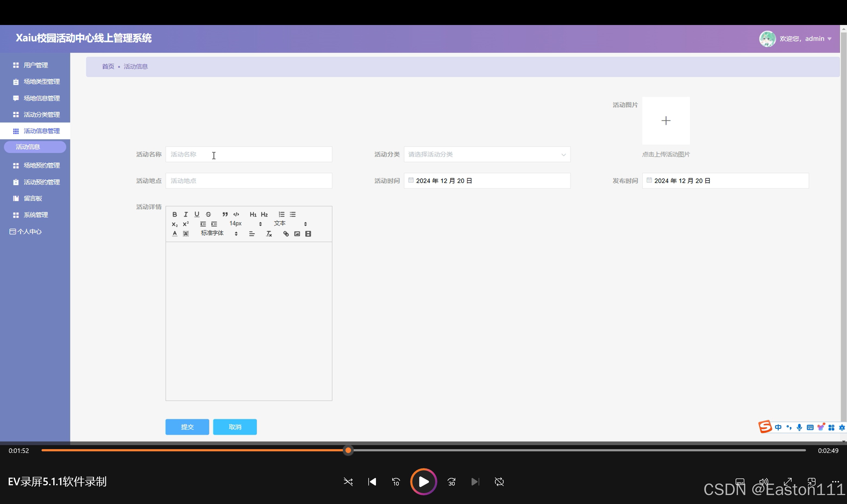Screen dimensions: 847x504
Task: Open the 文本 heading style dropdown
Action: (290, 223)
